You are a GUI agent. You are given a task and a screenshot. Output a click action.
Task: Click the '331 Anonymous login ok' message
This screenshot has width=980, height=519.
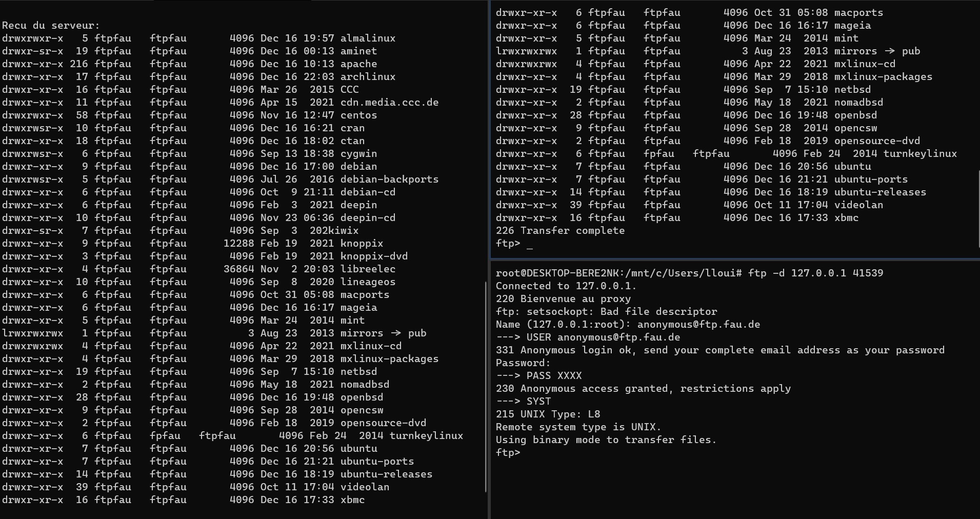pos(720,350)
